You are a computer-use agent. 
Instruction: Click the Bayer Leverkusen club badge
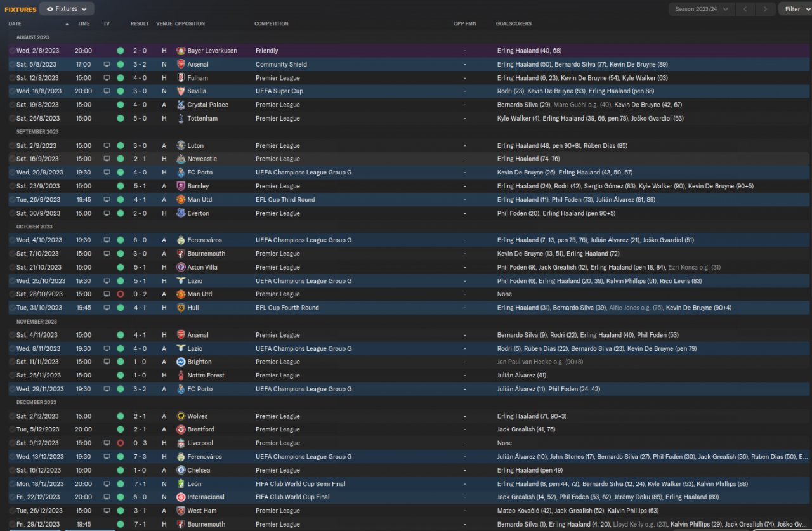tap(181, 51)
